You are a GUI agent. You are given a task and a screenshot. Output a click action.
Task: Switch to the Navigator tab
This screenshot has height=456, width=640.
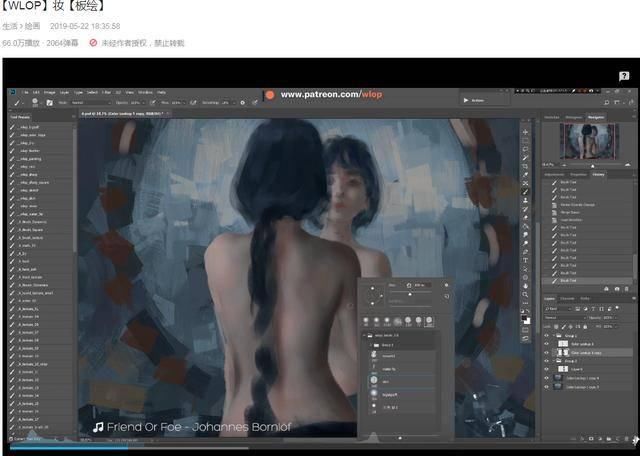tap(596, 117)
